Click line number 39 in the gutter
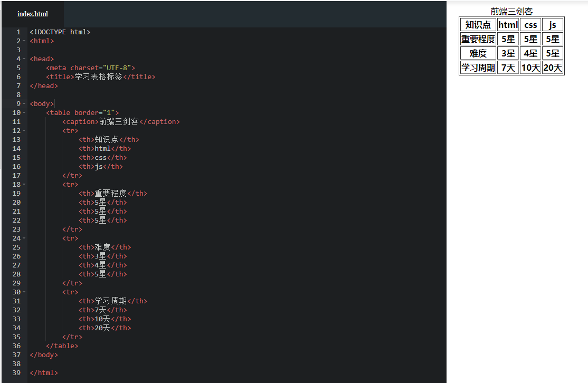 click(x=16, y=373)
